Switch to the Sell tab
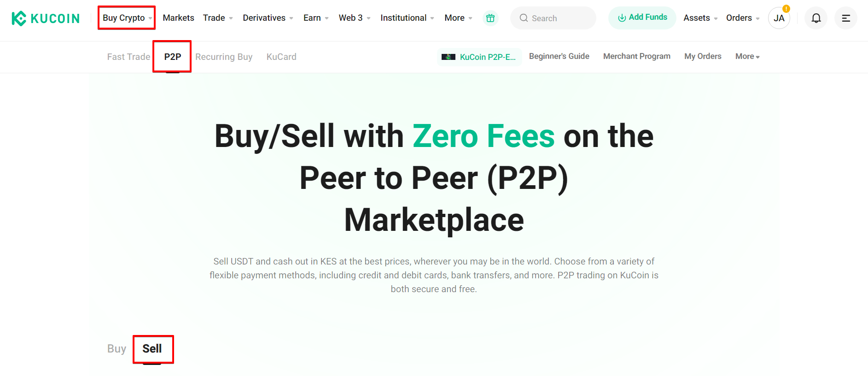 [x=152, y=349]
